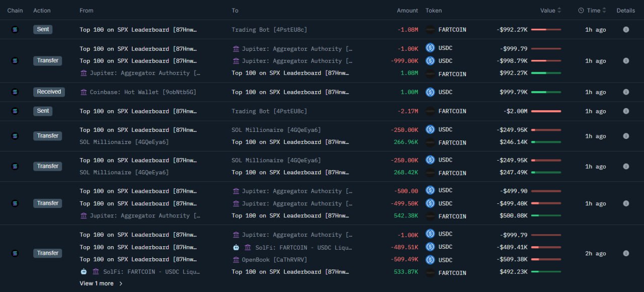Click bank icon next to Coinbase: Hot Wallet
The width and height of the screenshot is (644, 292).
(x=84, y=92)
